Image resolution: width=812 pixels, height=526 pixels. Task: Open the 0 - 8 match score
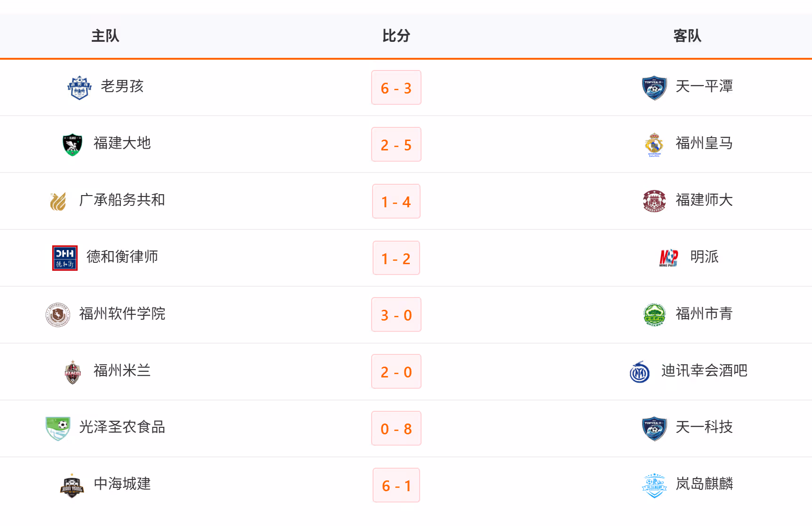396,429
